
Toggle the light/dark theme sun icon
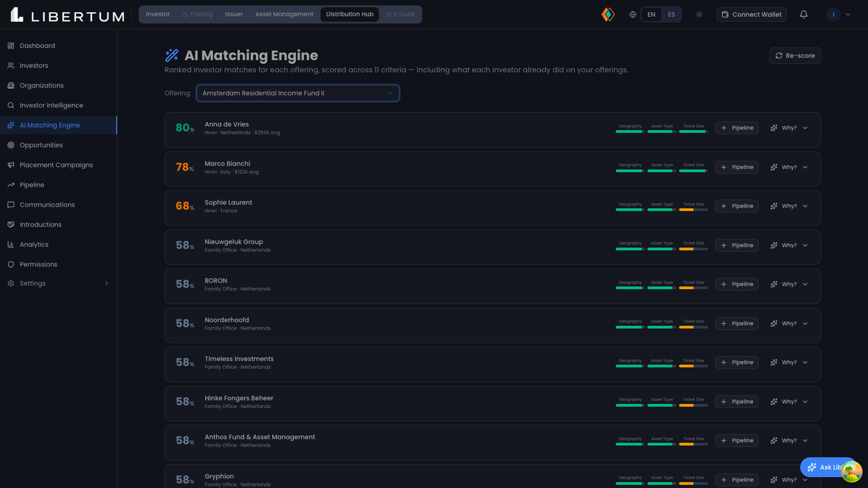tap(699, 14)
